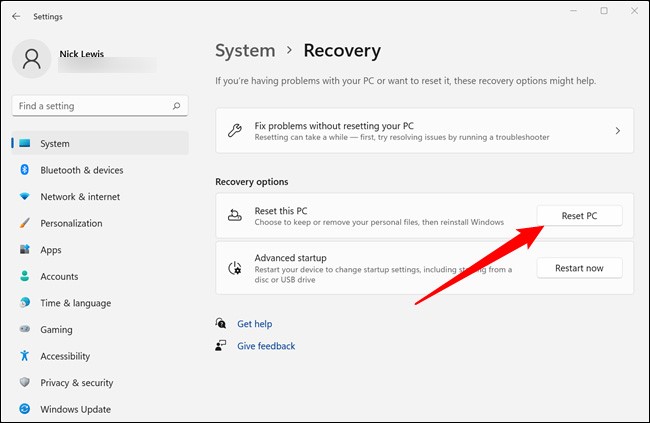650x423 pixels.
Task: Open the Accounts settings page
Action: click(59, 276)
